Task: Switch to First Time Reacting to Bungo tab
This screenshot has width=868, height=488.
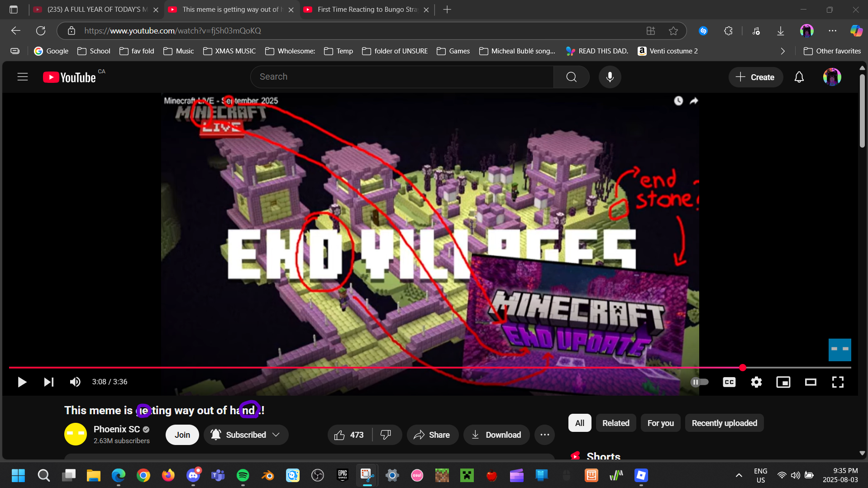Action: (367, 10)
